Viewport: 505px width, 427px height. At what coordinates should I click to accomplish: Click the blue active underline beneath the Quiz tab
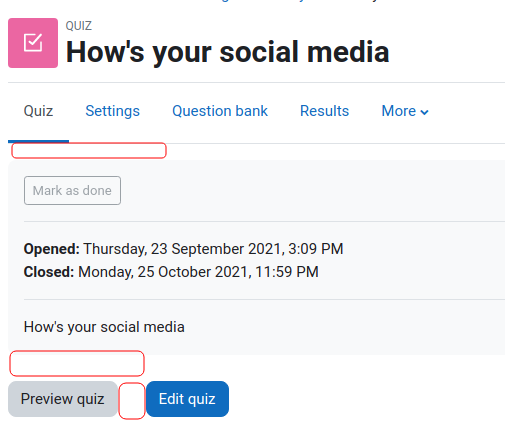coord(38,142)
